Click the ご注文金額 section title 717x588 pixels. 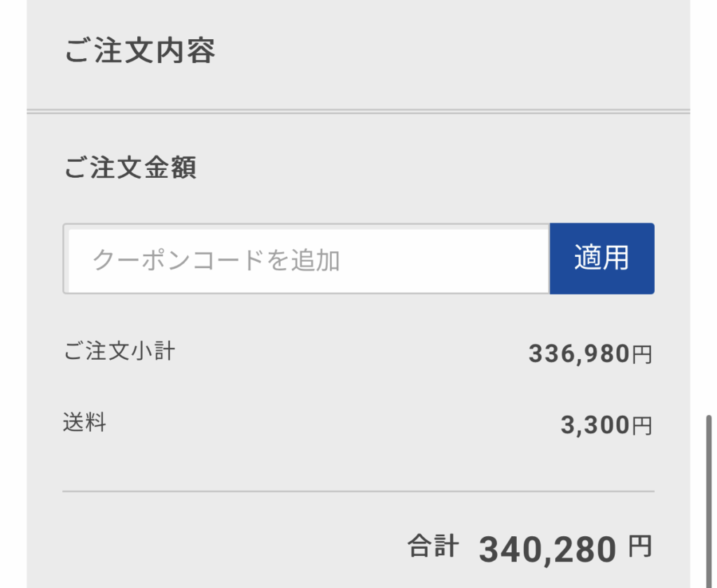131,168
